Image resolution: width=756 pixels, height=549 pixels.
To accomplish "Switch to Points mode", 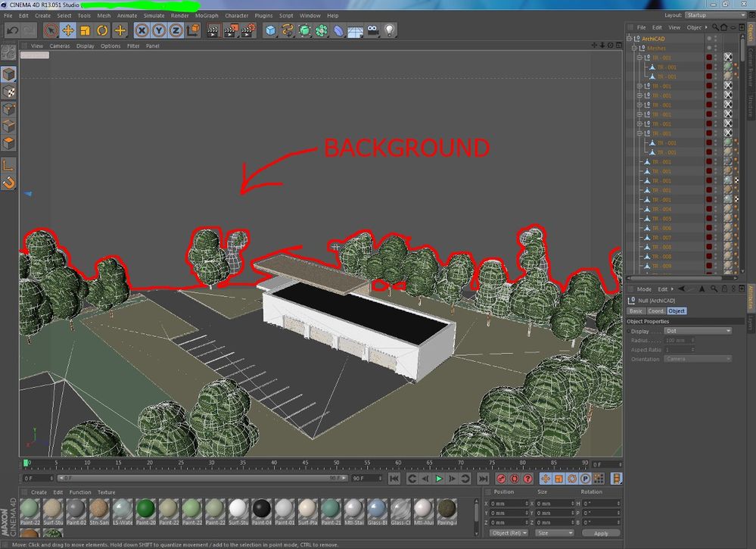I will coord(8,109).
